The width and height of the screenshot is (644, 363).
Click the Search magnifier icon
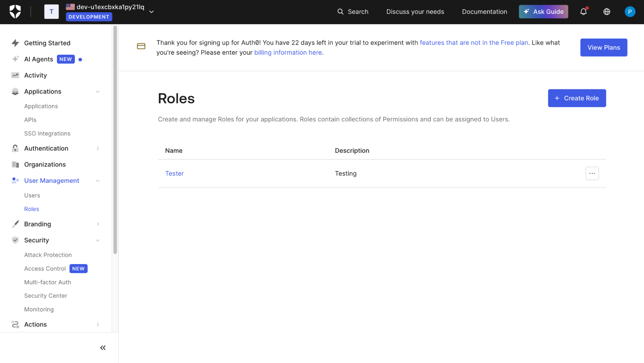pos(340,12)
